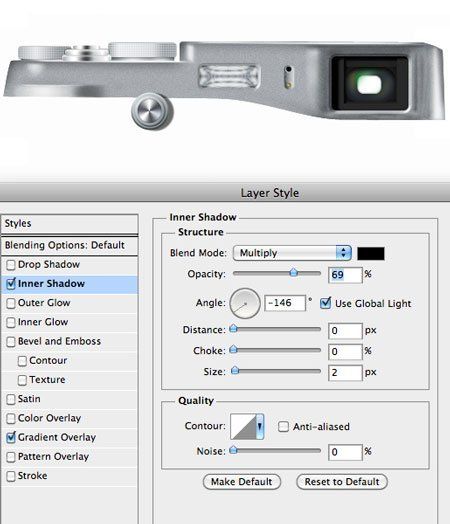
Task: Click the Opacity slider handle
Action: pyautogui.click(x=294, y=272)
